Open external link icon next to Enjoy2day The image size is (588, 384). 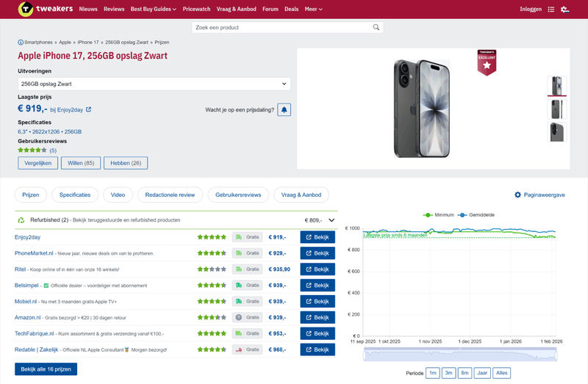(88, 110)
